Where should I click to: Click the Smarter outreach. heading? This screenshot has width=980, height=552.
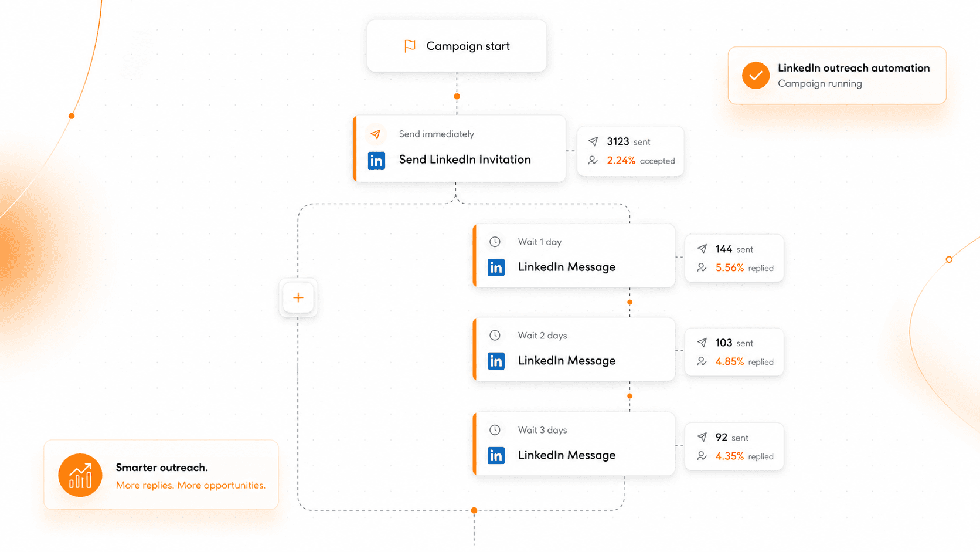[x=162, y=468]
